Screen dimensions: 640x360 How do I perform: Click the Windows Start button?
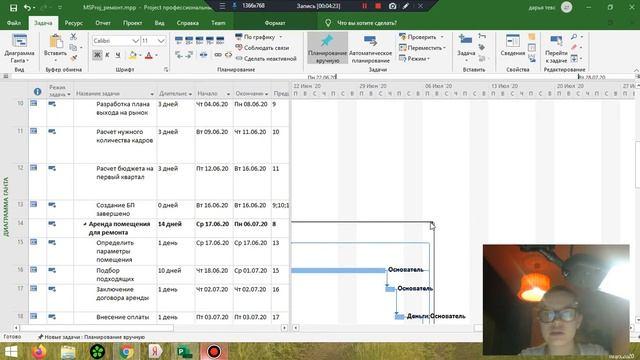(x=11, y=351)
